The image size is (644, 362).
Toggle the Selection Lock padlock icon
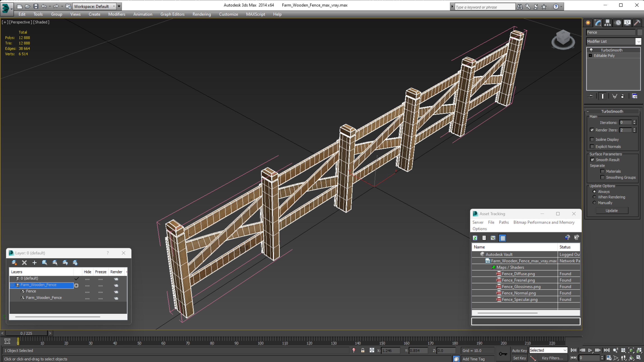point(363,350)
